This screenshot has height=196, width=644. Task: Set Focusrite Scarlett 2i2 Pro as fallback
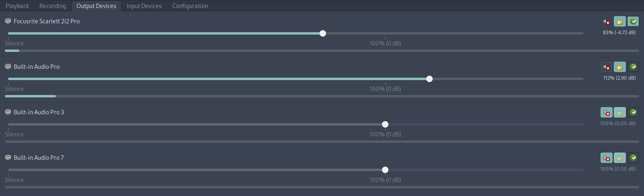click(633, 22)
